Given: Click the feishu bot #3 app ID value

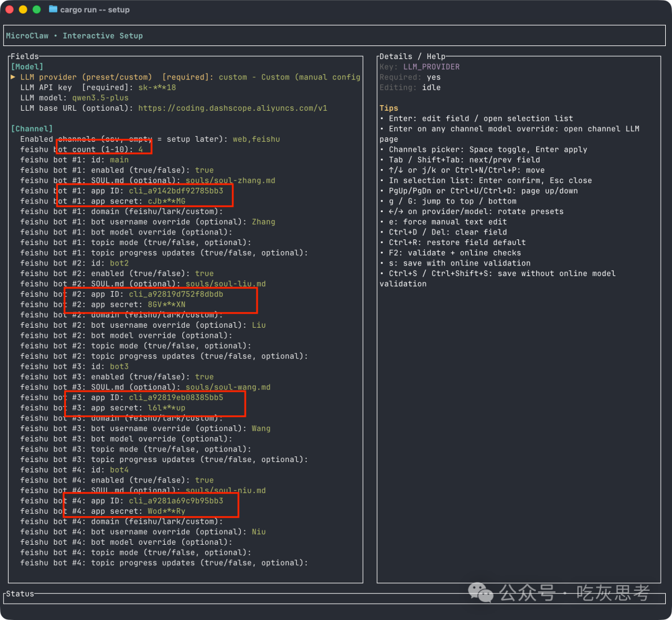Looking at the screenshot, I should [175, 397].
